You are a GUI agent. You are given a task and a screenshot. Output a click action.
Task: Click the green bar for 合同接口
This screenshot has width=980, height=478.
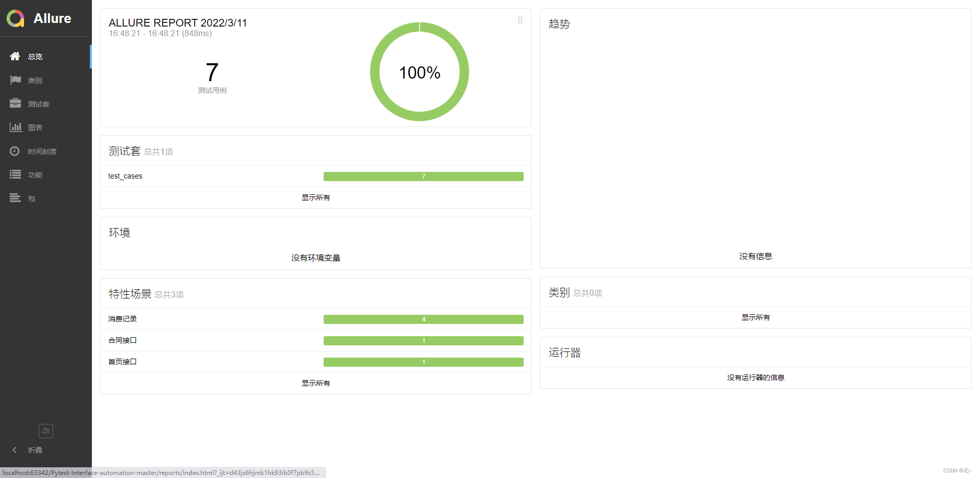pyautogui.click(x=424, y=341)
